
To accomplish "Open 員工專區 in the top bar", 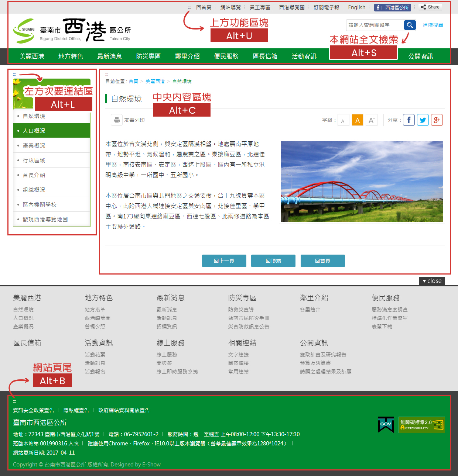I will click(x=260, y=7).
